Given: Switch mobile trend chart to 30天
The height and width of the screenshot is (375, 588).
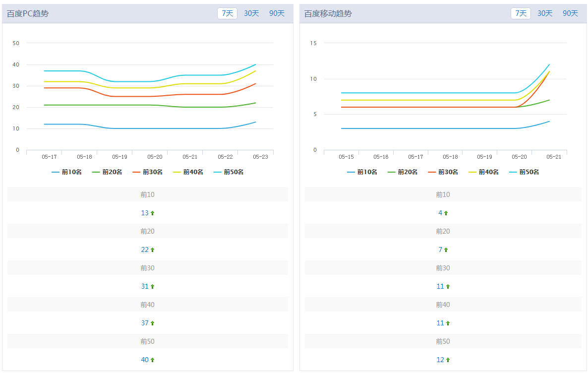Looking at the screenshot, I should click(545, 13).
